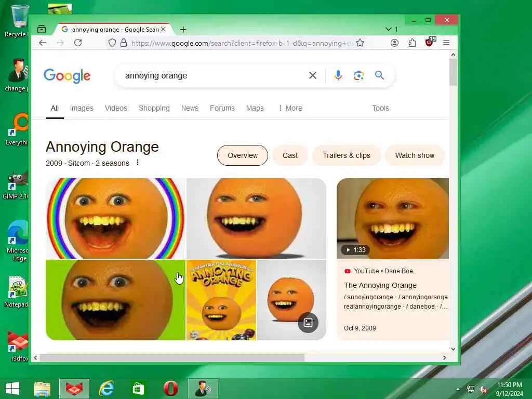Go to Google homepage via logo
Screen dimensions: 532x399
coord(67,76)
